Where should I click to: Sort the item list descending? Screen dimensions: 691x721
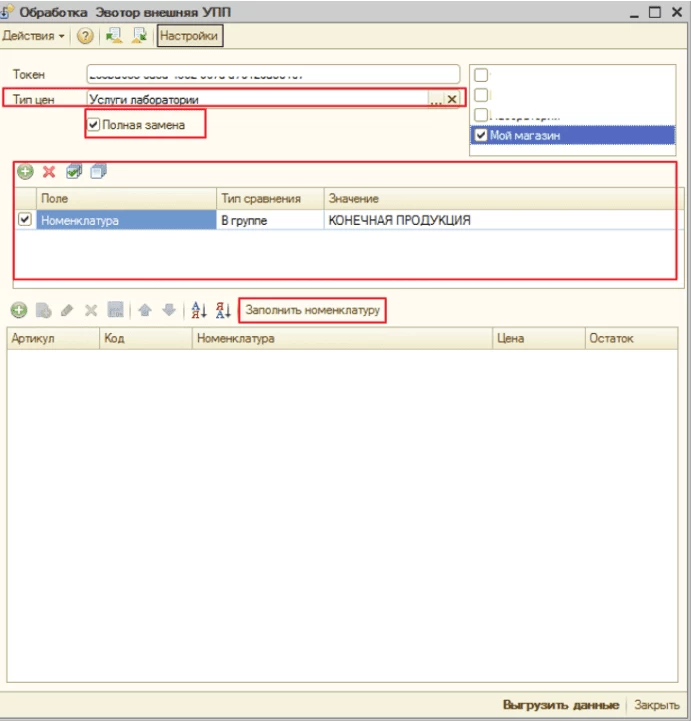point(223,310)
